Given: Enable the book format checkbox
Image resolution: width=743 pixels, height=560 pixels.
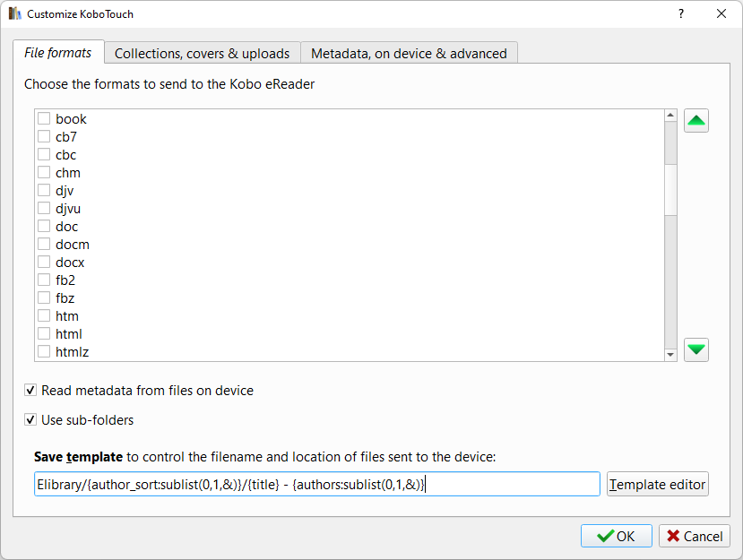Looking at the screenshot, I should (x=44, y=118).
